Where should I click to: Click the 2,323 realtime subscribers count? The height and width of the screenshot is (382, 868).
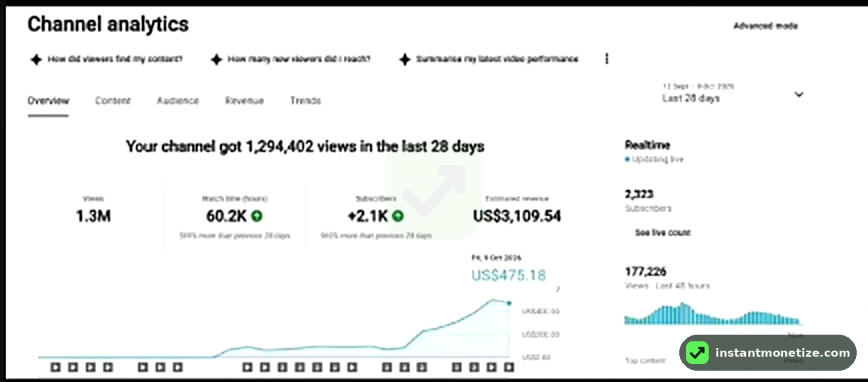pyautogui.click(x=639, y=195)
